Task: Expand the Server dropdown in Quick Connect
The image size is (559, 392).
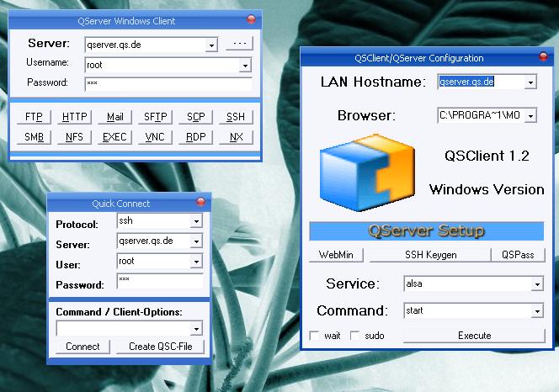Action: 196,241
